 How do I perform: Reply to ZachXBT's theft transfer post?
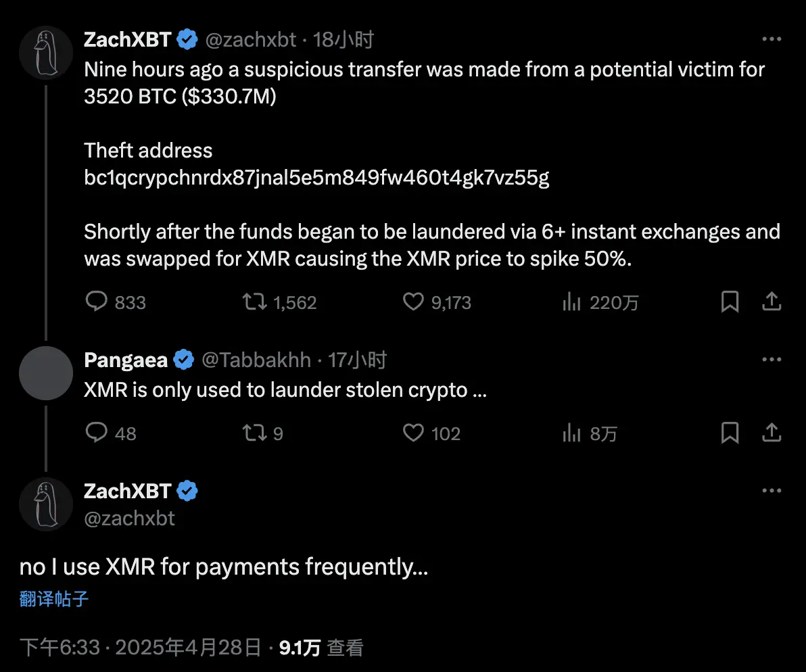coord(96,302)
